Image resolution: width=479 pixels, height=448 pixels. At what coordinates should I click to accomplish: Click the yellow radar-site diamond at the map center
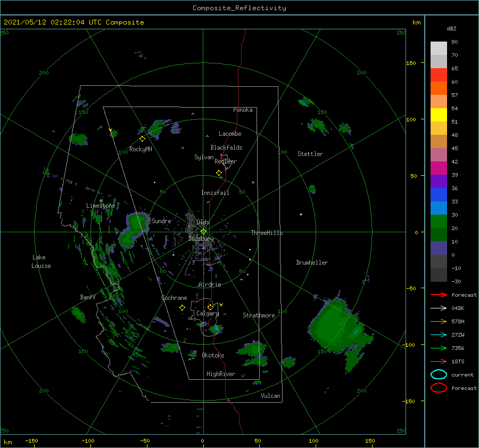click(x=203, y=232)
